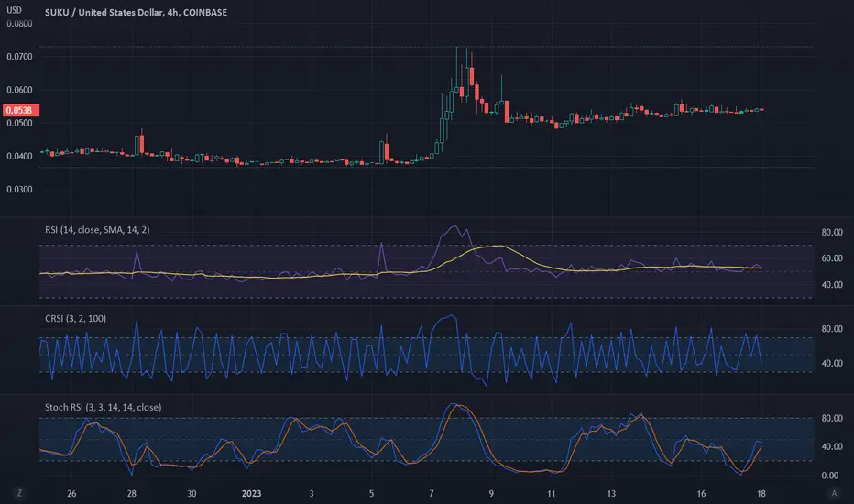Click date 28 on the time axis
This screenshot has width=854, height=504.
click(132, 494)
